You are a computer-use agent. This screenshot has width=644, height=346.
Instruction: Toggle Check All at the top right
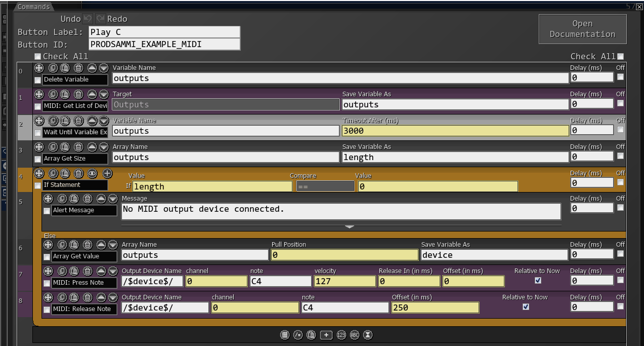coord(621,56)
